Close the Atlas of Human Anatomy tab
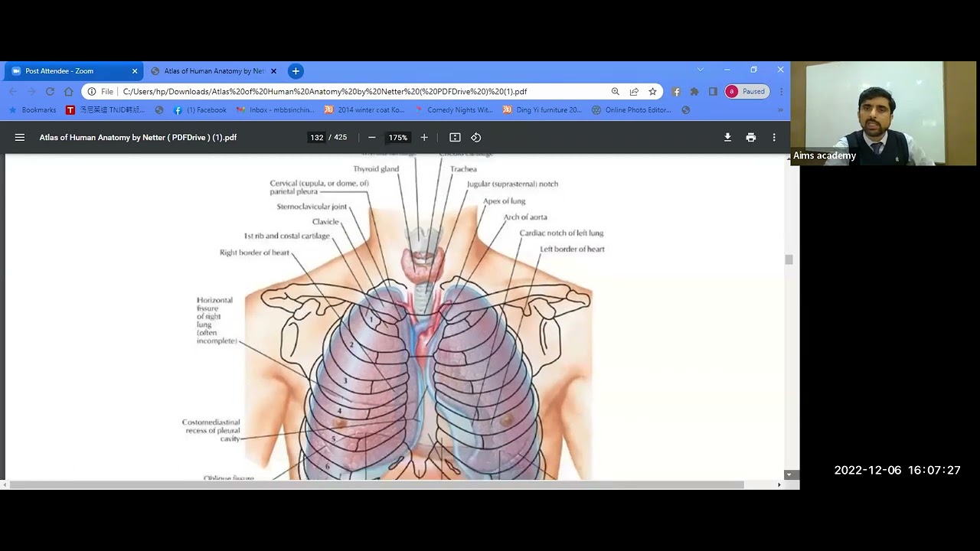 point(273,71)
